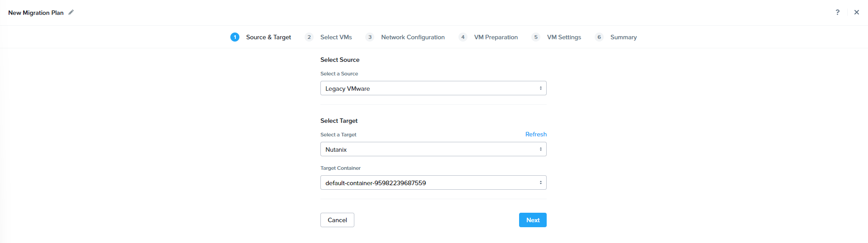Go to the Select VMs step
Screen dimensions: 868x243
click(x=336, y=37)
